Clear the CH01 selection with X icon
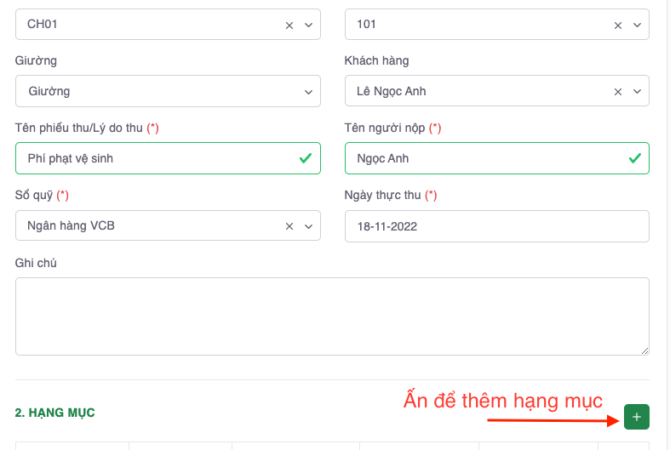The height and width of the screenshot is (450, 670). (290, 25)
